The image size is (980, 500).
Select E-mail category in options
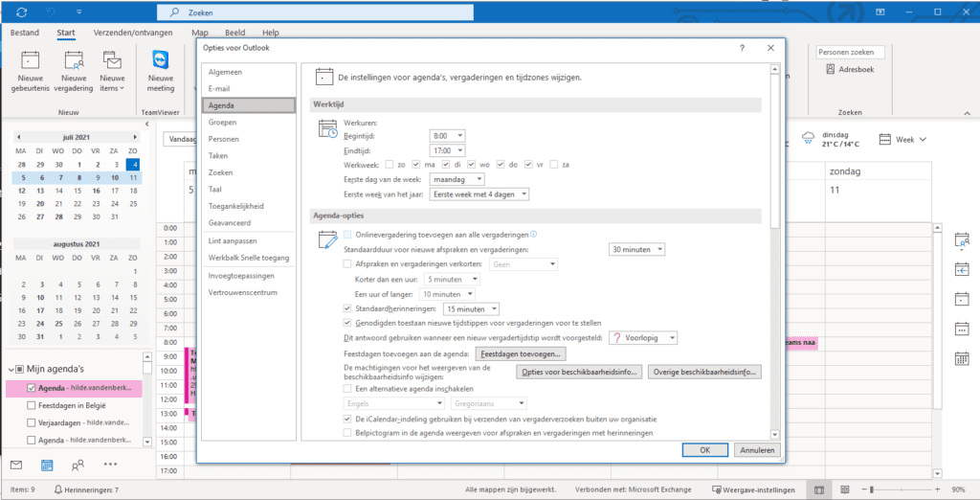(x=250, y=89)
